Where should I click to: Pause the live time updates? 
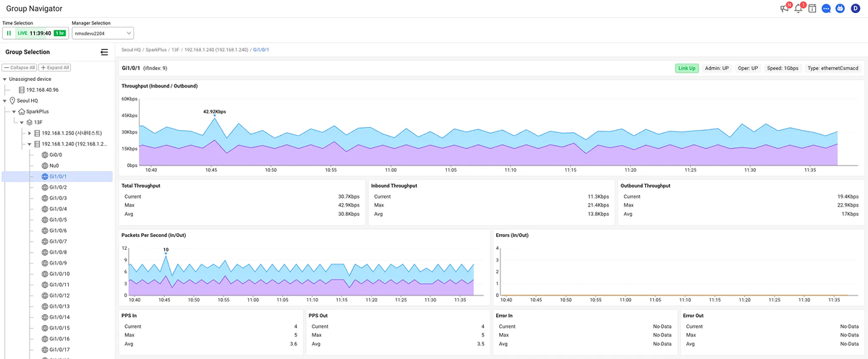(x=9, y=33)
